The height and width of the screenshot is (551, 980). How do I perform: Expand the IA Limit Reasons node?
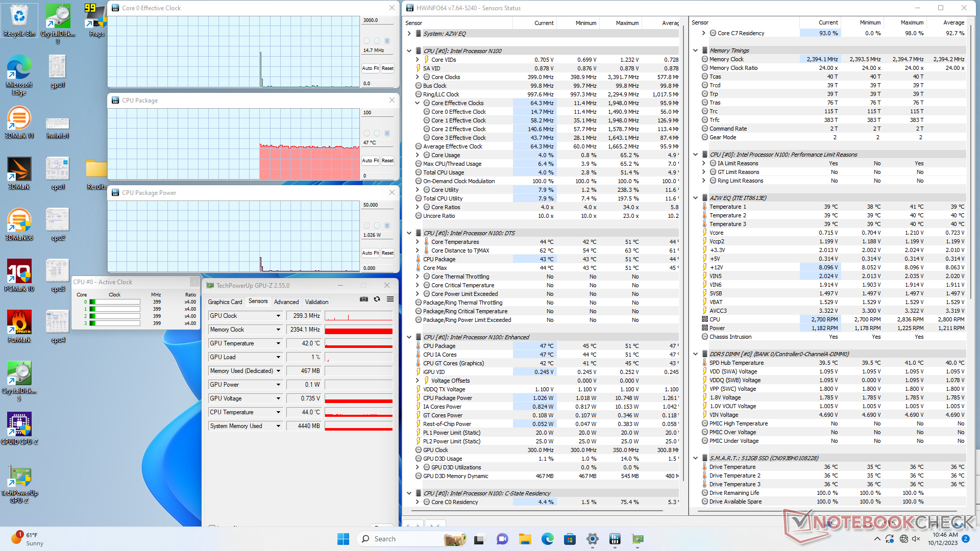click(x=704, y=163)
